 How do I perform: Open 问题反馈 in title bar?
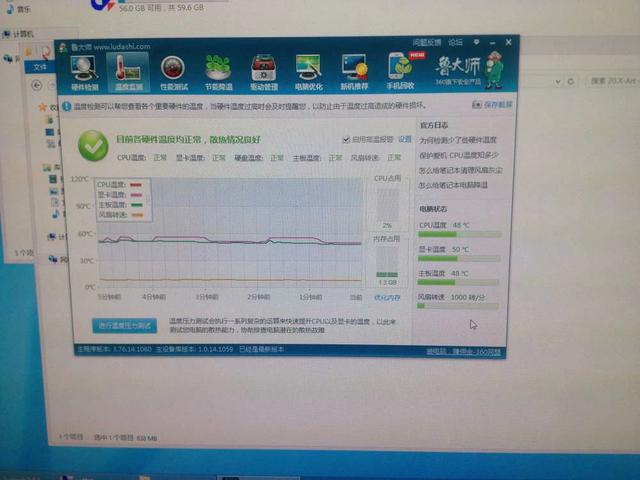tap(427, 43)
